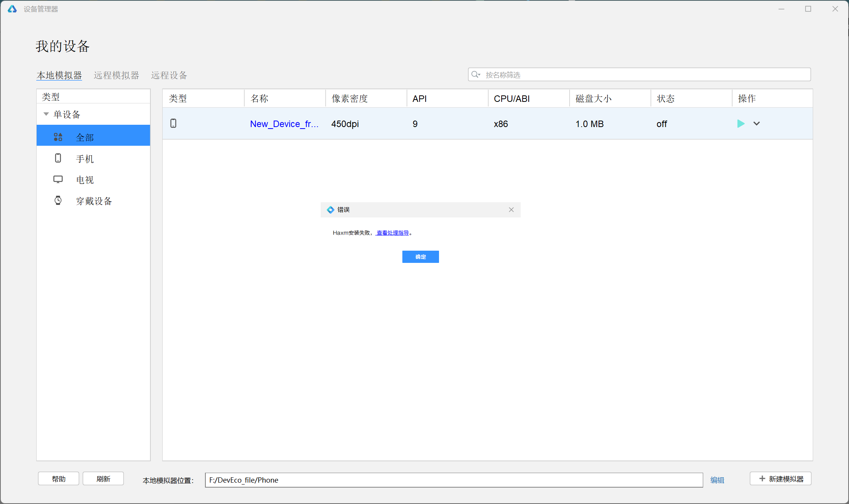Image resolution: width=849 pixels, height=504 pixels.
Task: Open the New_Device_fr... device name link
Action: coord(284,124)
